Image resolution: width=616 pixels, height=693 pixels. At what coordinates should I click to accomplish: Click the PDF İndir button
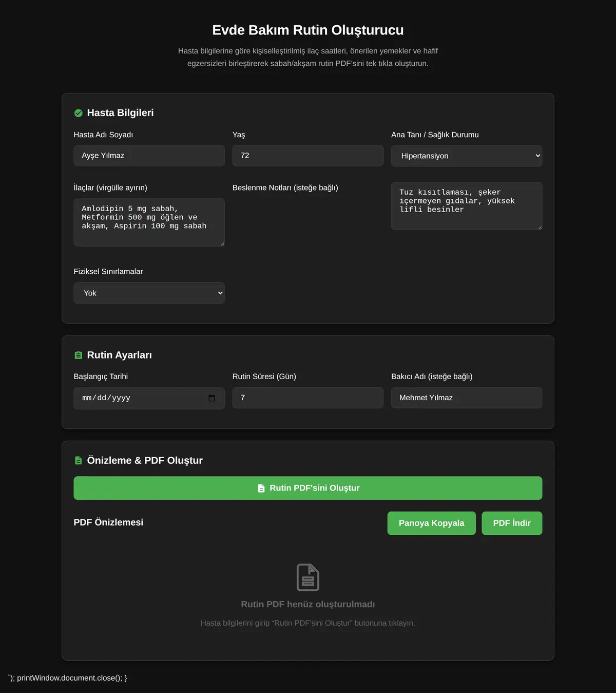click(x=512, y=523)
